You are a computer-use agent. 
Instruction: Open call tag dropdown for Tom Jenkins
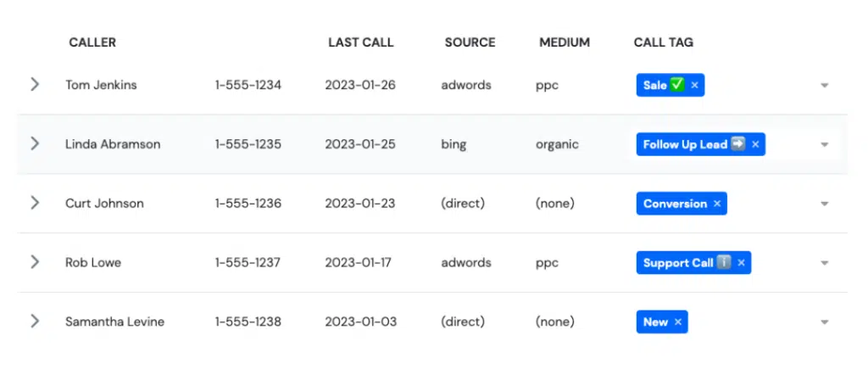(x=824, y=86)
